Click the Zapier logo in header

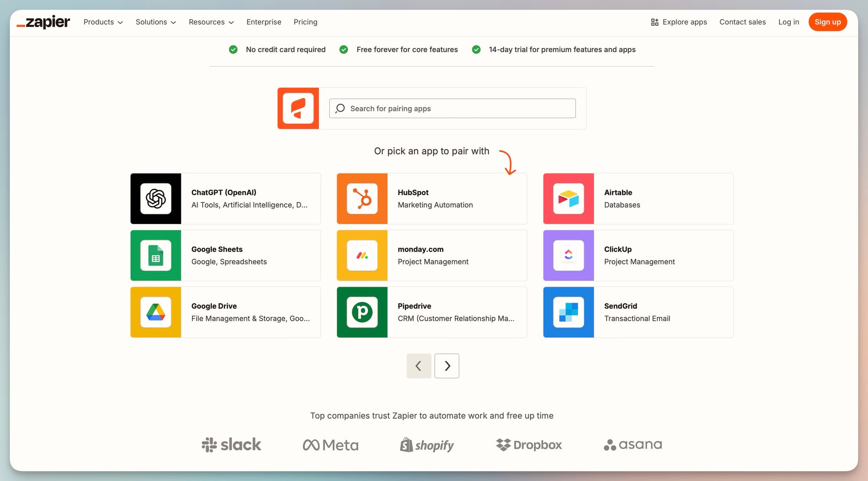click(x=43, y=22)
